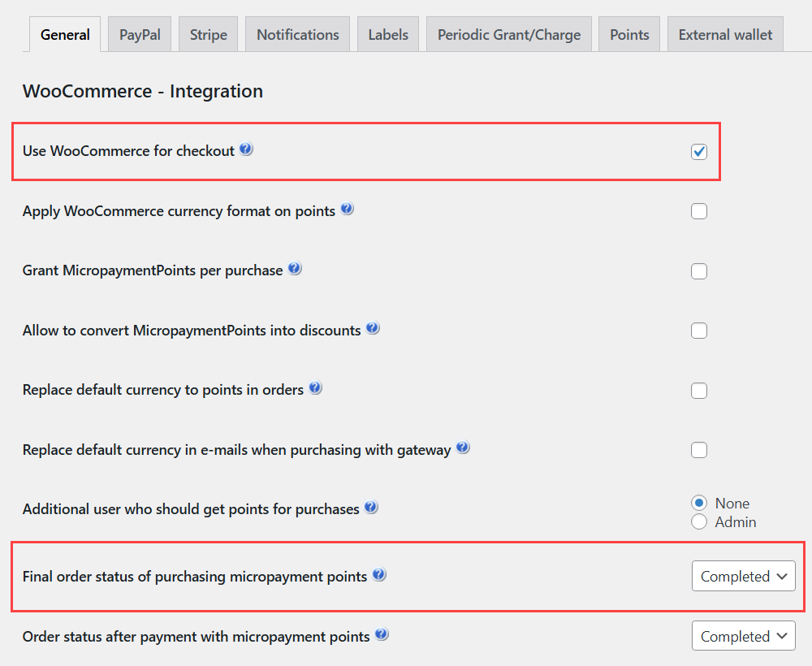Switch to the General tab

point(65,35)
